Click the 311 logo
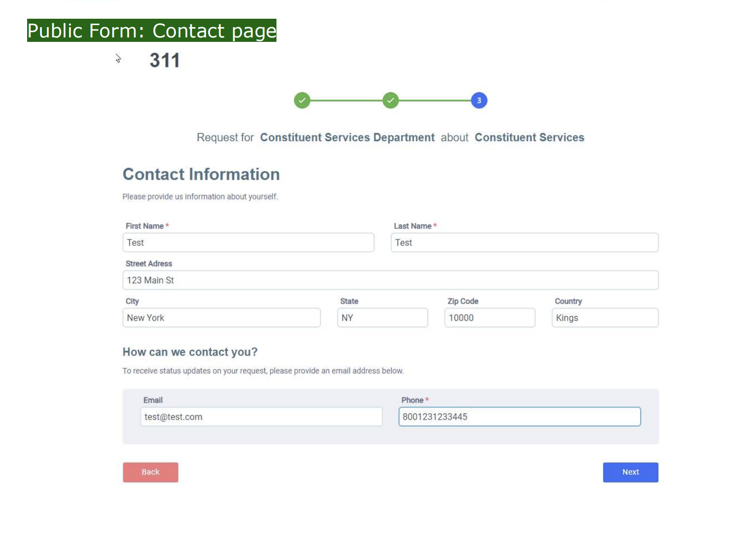 (165, 61)
